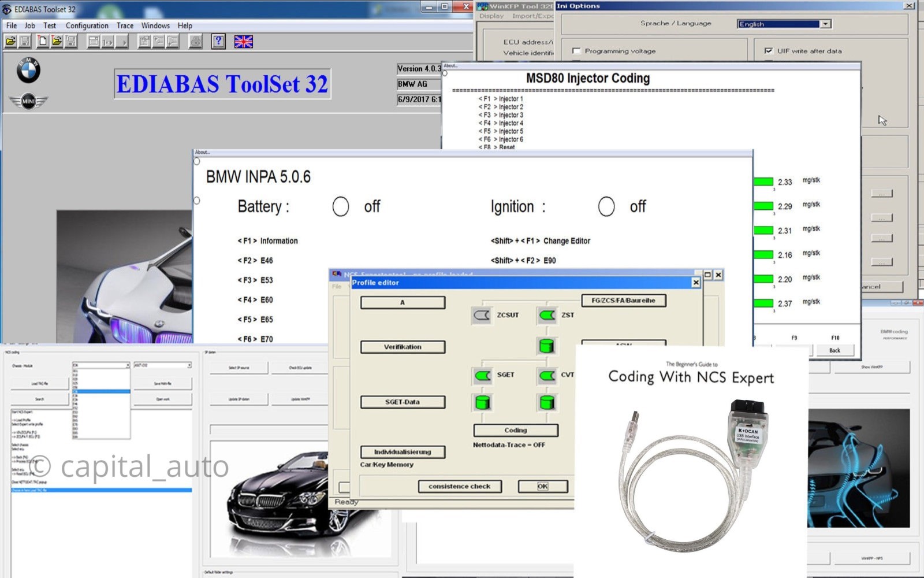Screen dimensions: 924x578
Task: Select '<Shift>+<F1> Change Editor' in INPA
Action: pos(541,241)
